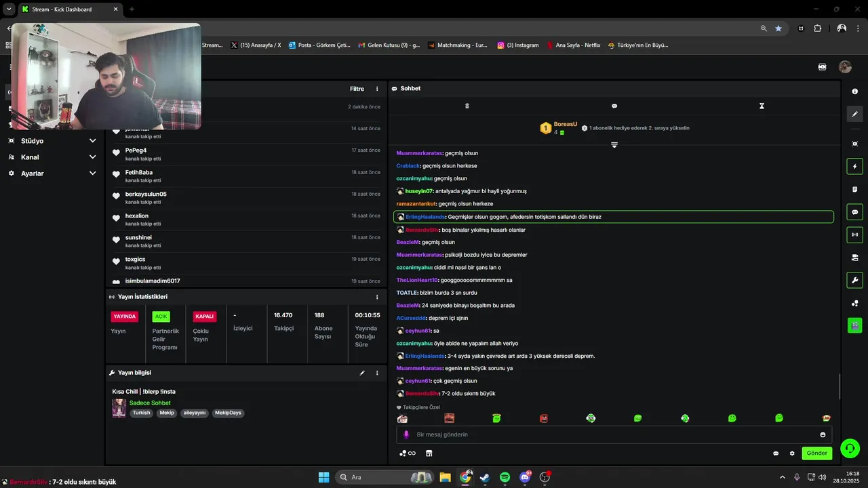The height and width of the screenshot is (488, 868).
Task: Open Ana Sayfa - Netflix bookmark
Action: [x=574, y=45]
